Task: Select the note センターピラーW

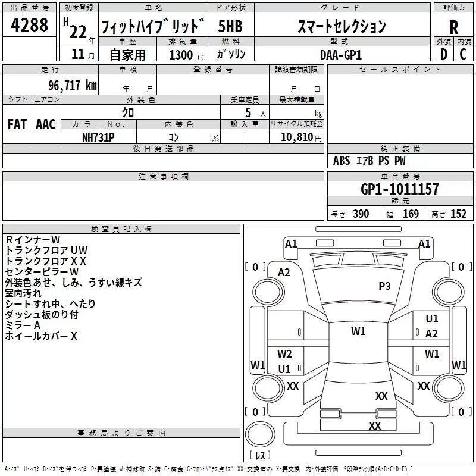Action: pyautogui.click(x=42, y=272)
